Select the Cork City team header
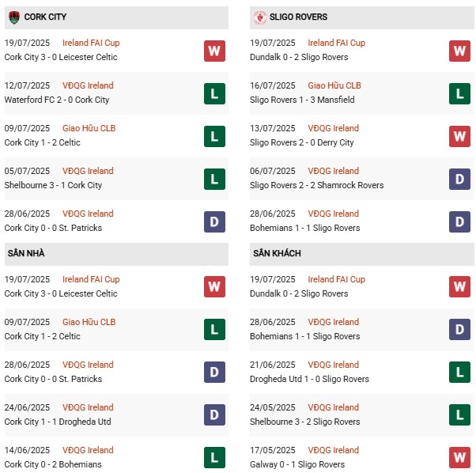Viewport: 476px width, 473px height. (46, 17)
